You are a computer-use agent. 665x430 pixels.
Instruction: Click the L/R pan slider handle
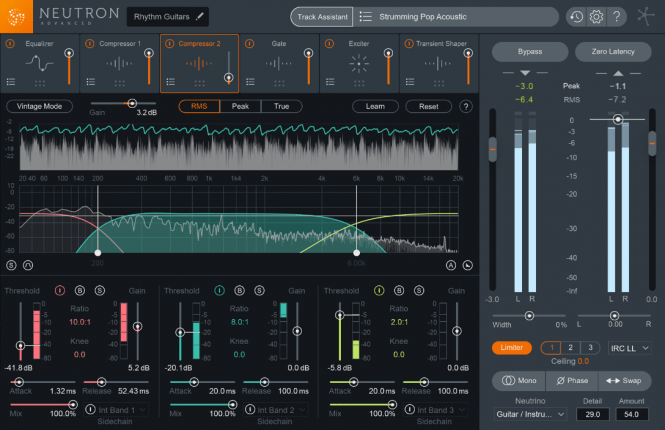coord(614,316)
